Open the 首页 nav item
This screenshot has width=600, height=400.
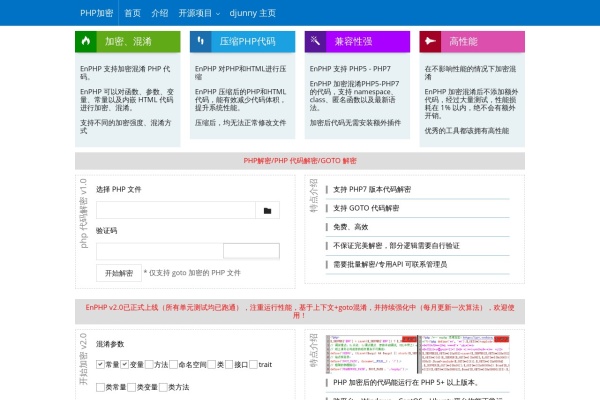point(132,13)
